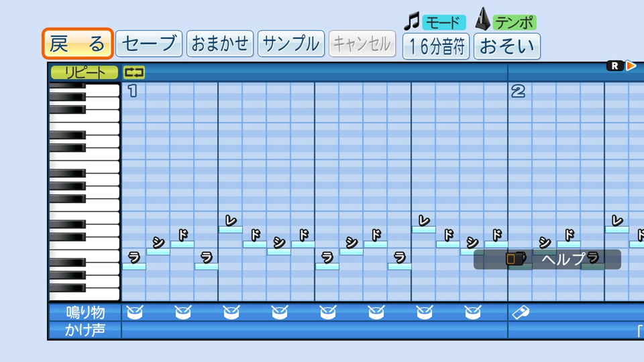Click the second drum icon in 鳴り物 row
Image resolution: width=644 pixels, height=362 pixels.
183,312
